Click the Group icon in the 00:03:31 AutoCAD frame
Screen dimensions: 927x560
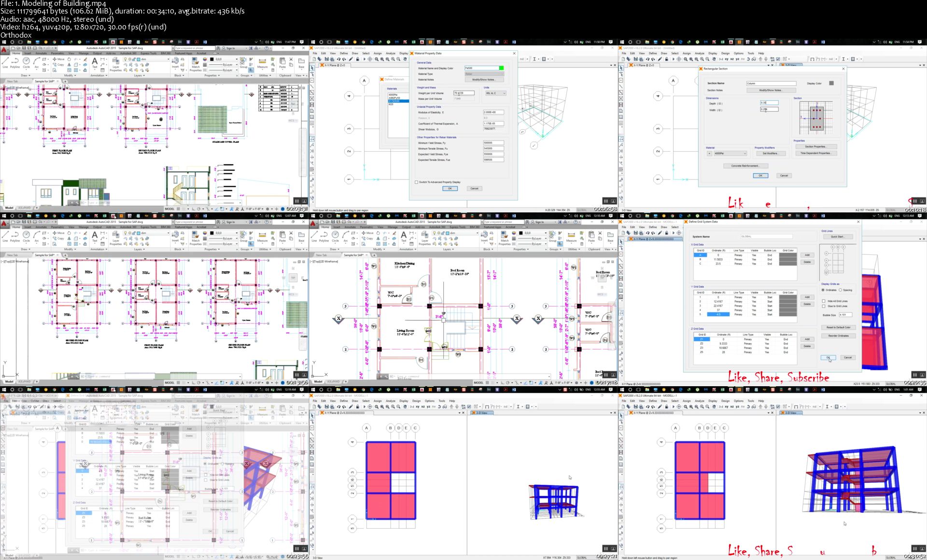tap(243, 62)
